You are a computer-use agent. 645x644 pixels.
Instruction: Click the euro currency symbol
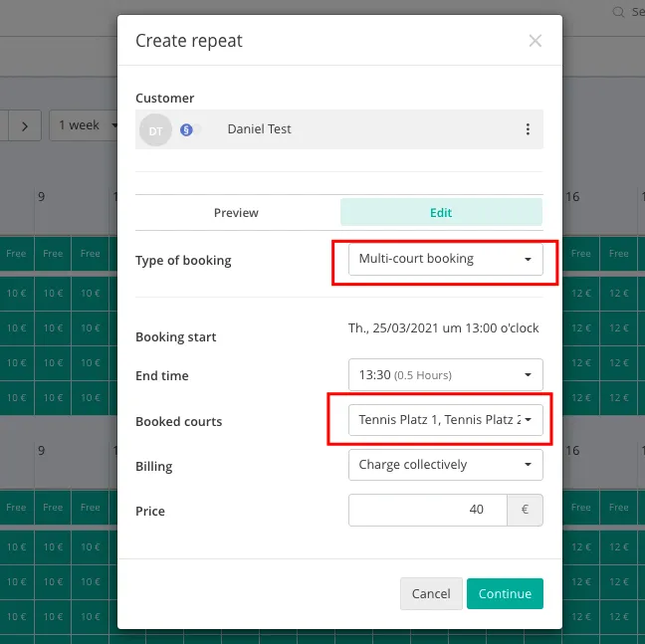[525, 510]
